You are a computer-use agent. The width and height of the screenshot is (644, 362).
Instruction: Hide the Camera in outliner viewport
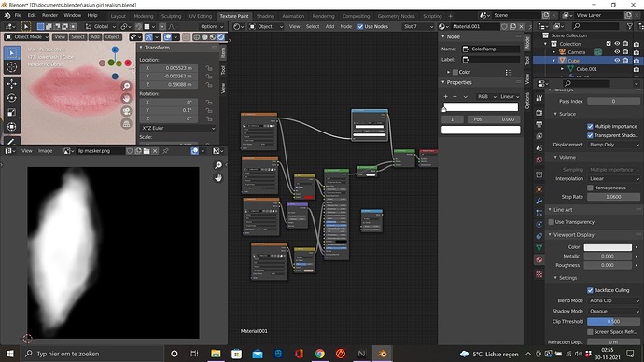click(x=617, y=52)
